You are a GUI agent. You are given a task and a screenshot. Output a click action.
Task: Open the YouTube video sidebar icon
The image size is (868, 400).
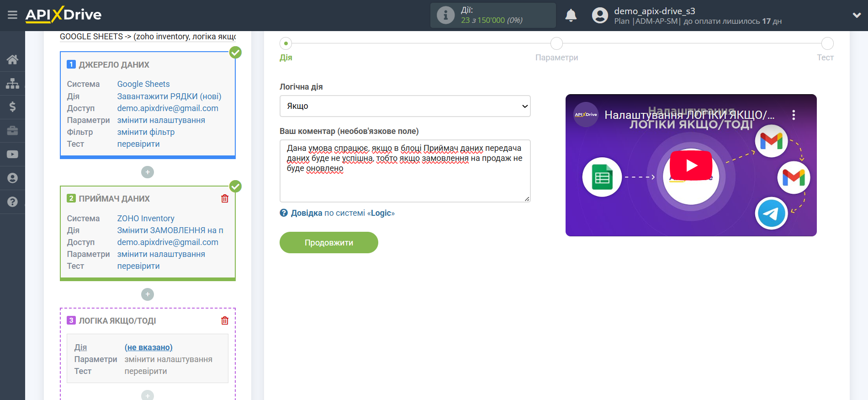(12, 155)
